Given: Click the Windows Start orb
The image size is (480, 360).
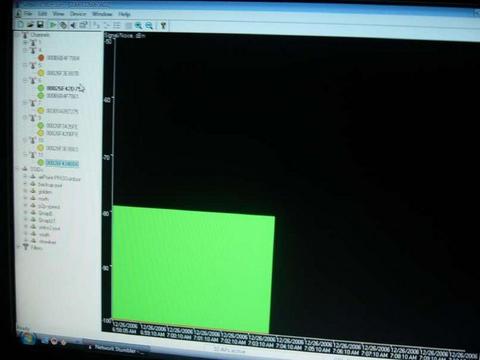Looking at the screenshot, I should (27, 339).
